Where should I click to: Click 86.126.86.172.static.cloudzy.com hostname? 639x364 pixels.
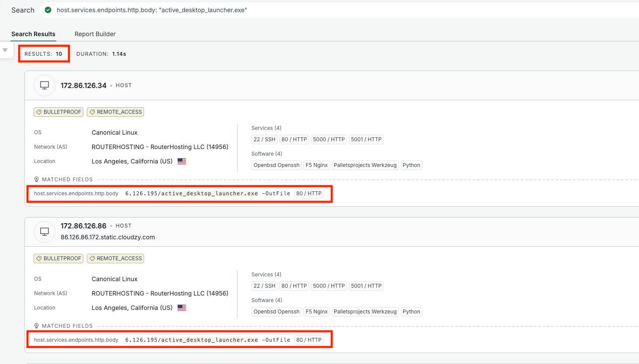click(108, 237)
